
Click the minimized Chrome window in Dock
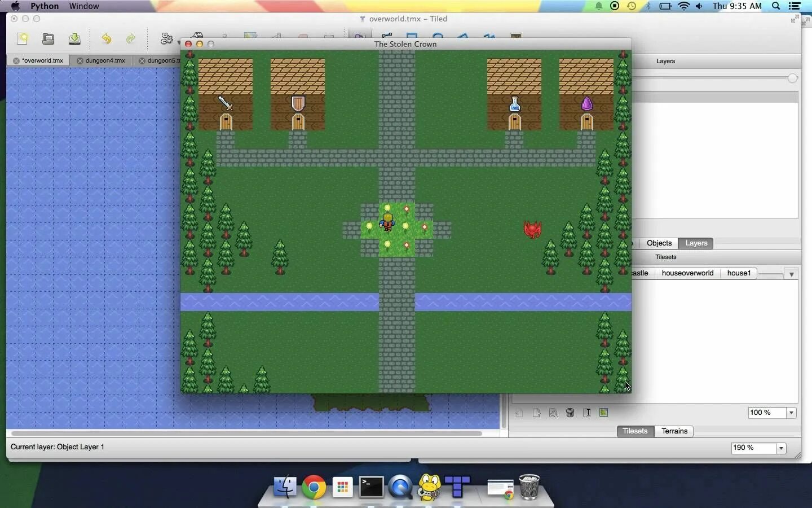click(500, 489)
